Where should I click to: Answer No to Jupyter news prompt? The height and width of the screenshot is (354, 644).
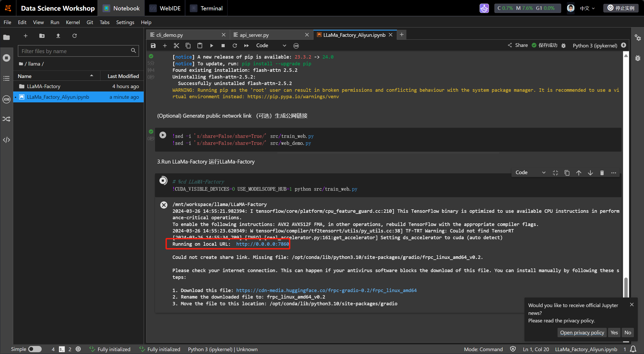point(628,332)
